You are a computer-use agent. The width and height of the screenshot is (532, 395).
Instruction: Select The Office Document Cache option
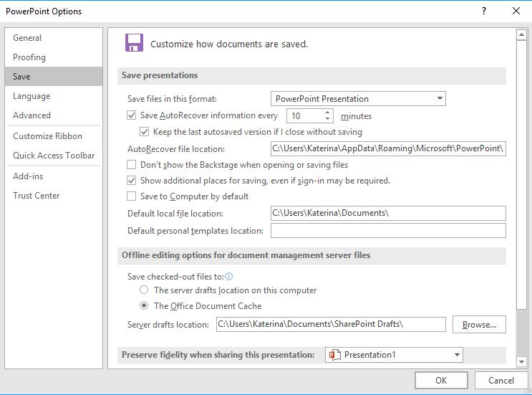point(144,305)
